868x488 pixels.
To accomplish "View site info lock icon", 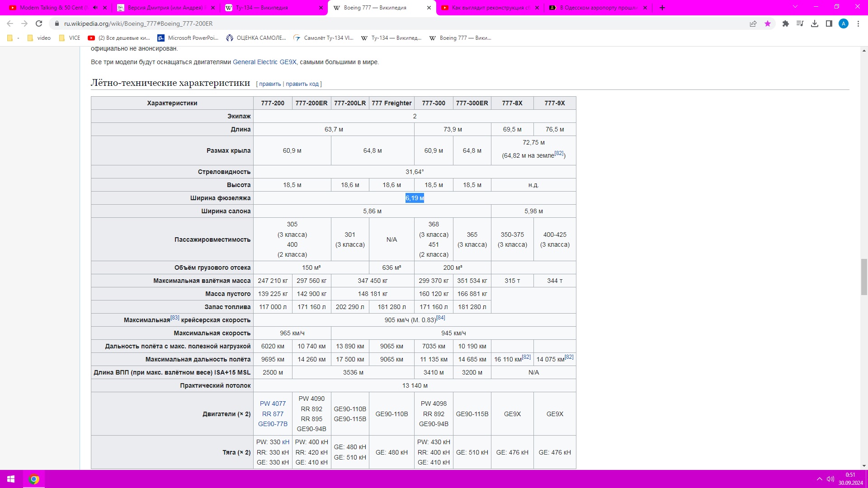I will [57, 23].
